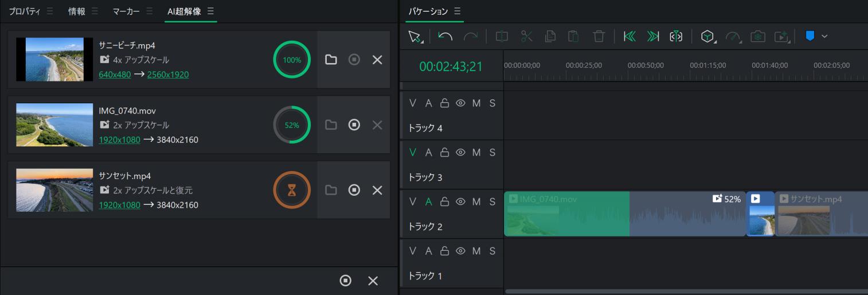This screenshot has height=295, width=868.
Task: Switch to the マーカー tab
Action: pyautogui.click(x=126, y=11)
